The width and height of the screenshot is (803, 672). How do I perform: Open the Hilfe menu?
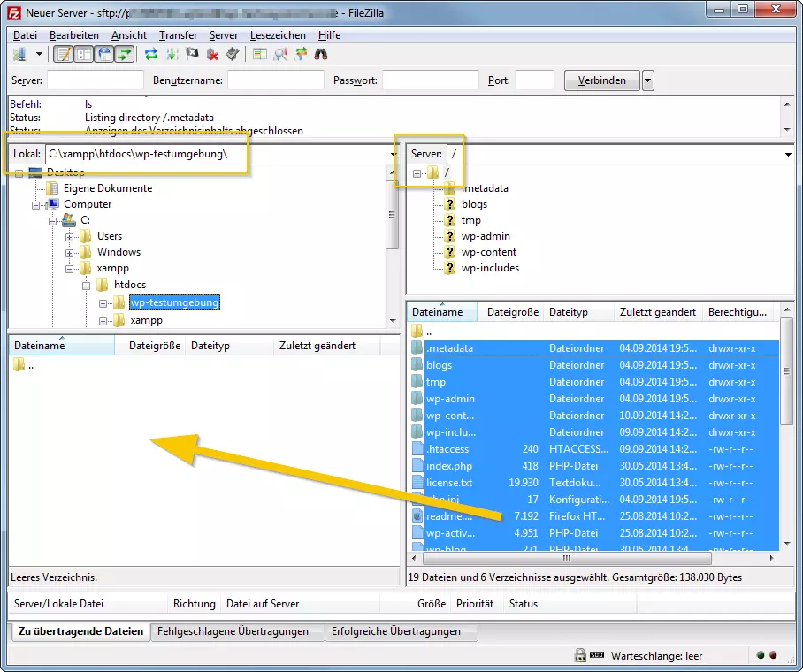click(329, 35)
